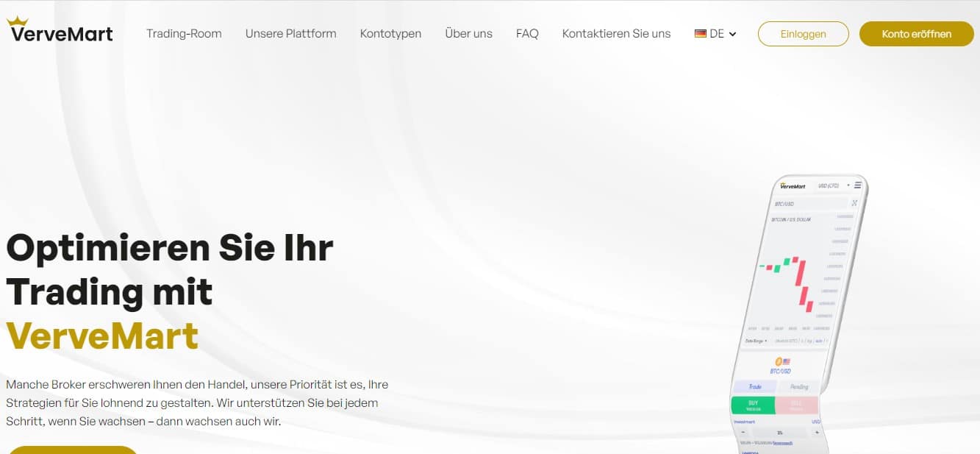Open the FAQ navigation item
This screenshot has height=454, width=980.
click(527, 33)
